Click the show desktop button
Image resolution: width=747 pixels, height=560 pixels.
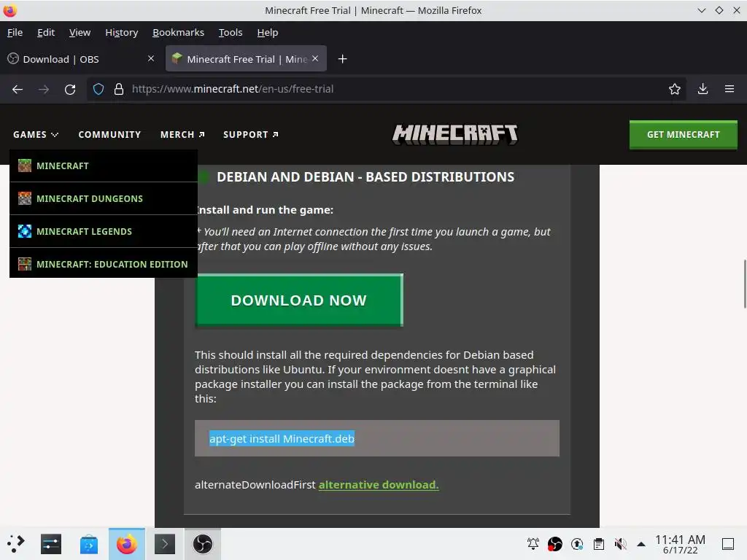point(728,544)
